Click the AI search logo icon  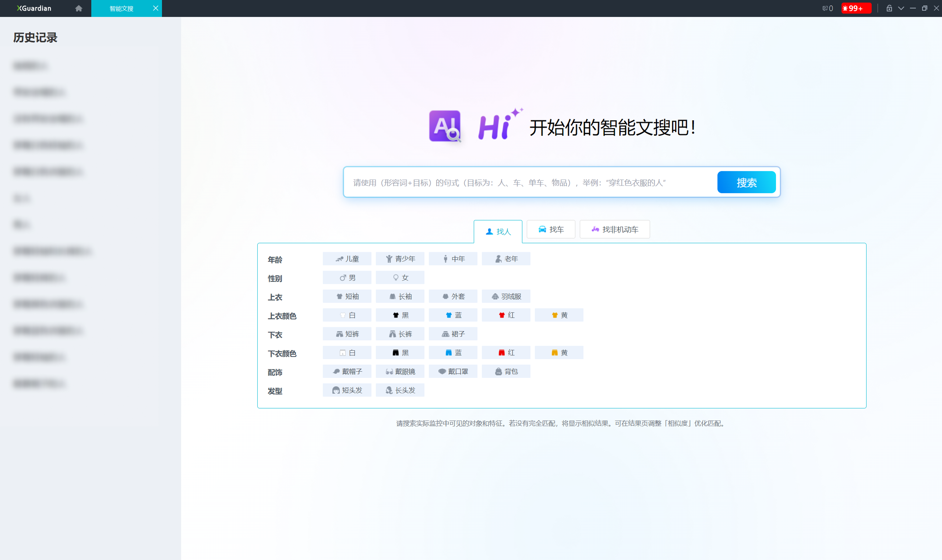tap(445, 126)
